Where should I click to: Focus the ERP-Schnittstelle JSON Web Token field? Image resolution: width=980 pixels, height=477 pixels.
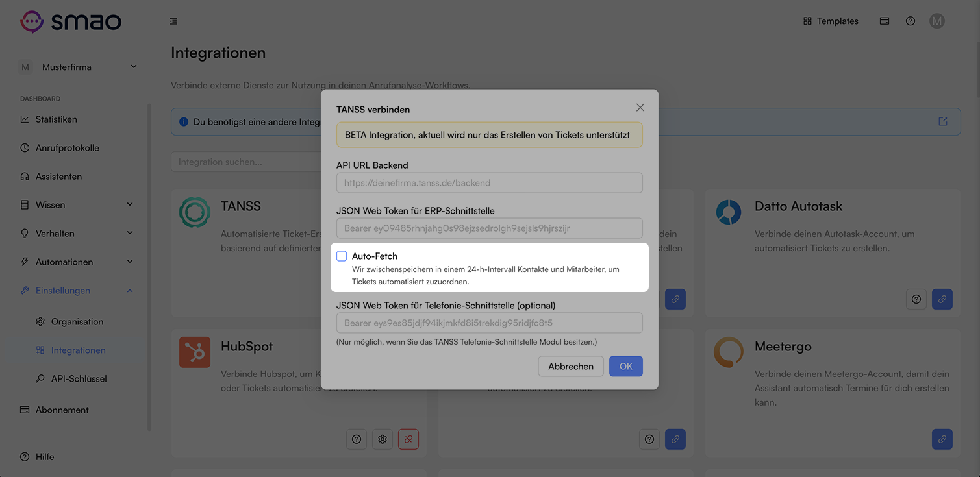(490, 228)
